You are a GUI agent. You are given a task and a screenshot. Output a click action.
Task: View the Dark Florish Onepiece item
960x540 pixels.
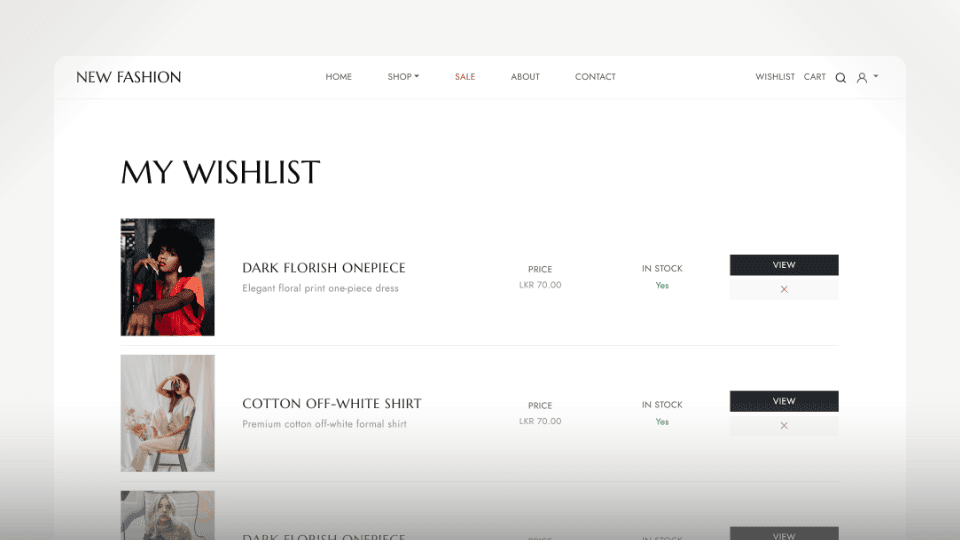click(x=784, y=265)
